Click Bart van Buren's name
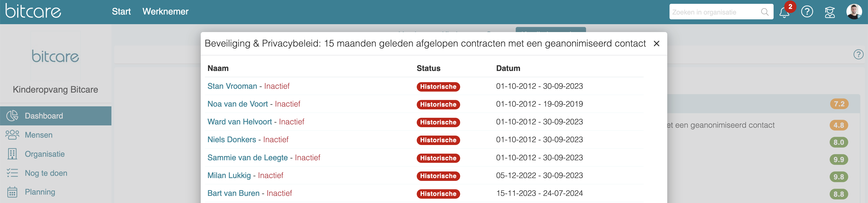Viewport: 868px width, 203px height. coord(233,193)
